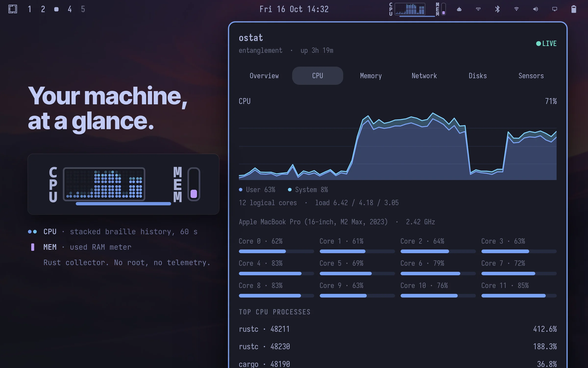Switch to workspace 2
The image size is (588, 368).
[x=43, y=9]
